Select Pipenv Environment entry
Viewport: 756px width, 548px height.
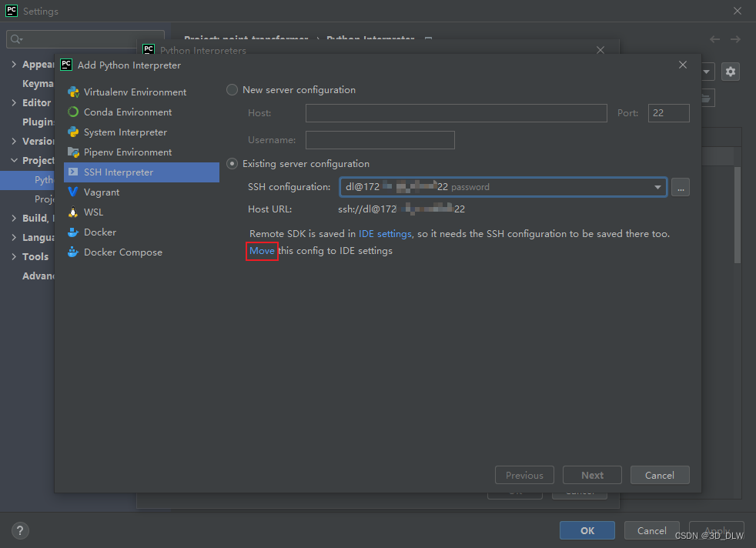pos(141,152)
